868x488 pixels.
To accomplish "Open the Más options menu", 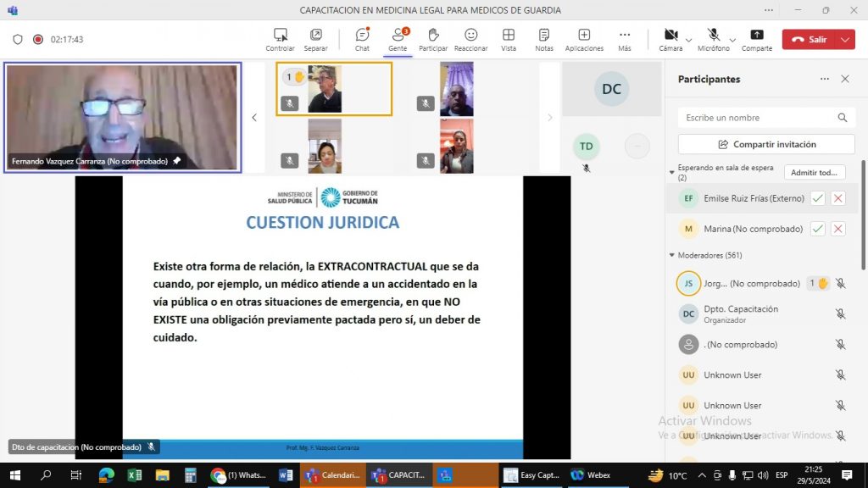I will [x=625, y=39].
